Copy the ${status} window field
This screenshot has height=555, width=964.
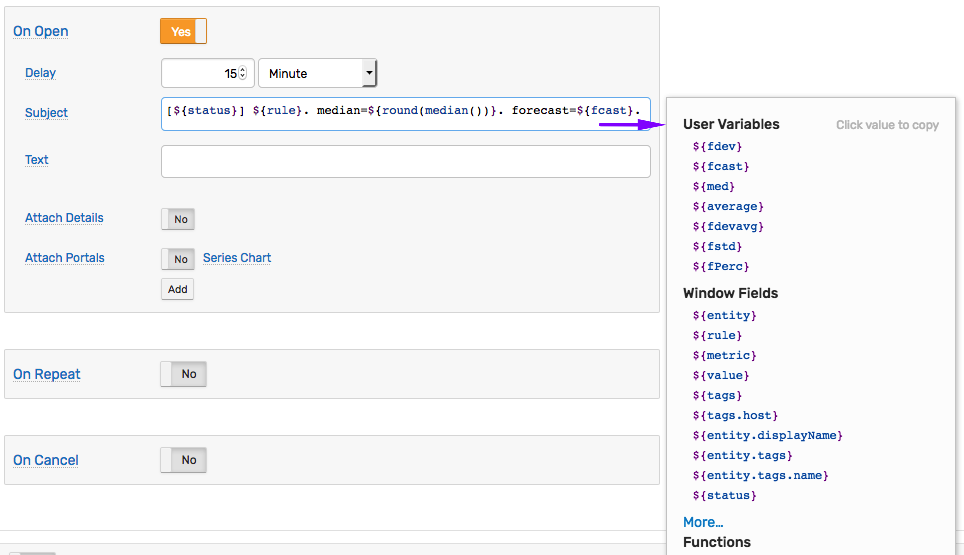point(724,495)
